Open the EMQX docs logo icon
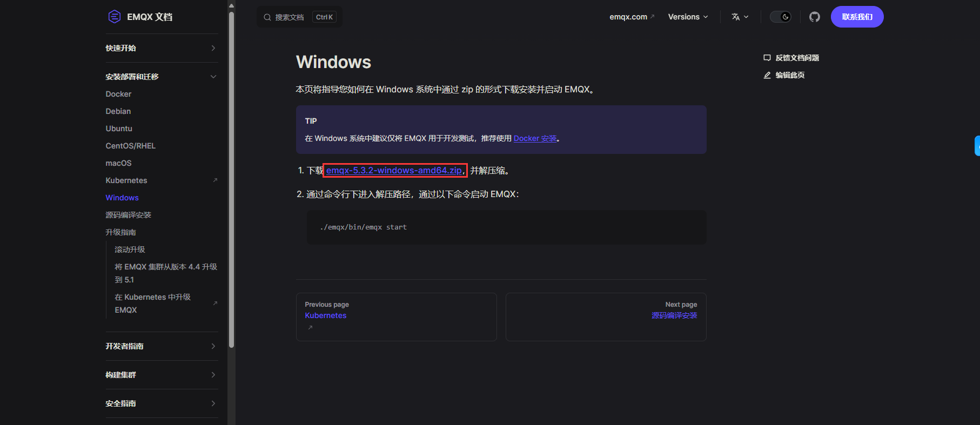The height and width of the screenshot is (425, 980). (x=115, y=17)
